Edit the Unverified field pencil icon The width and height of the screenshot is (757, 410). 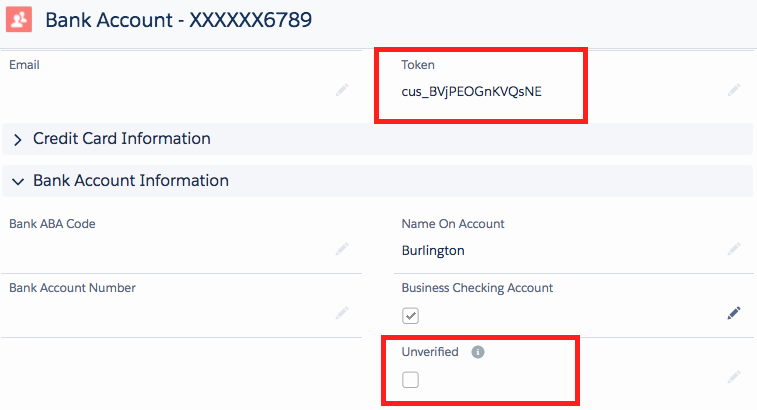coord(733,377)
